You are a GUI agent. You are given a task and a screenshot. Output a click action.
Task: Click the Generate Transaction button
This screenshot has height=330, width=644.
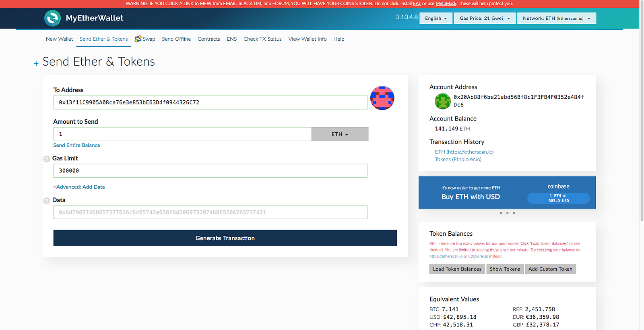click(x=225, y=238)
